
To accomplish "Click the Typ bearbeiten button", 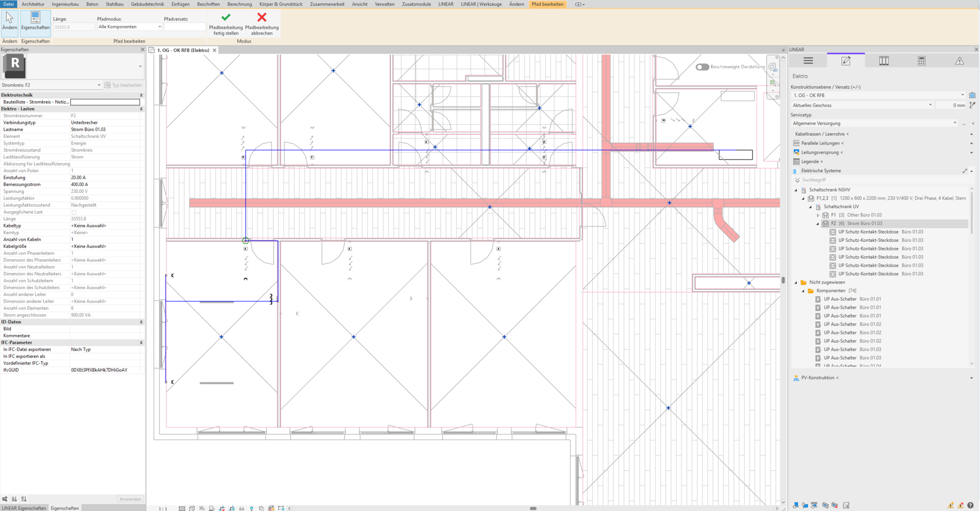I will (x=123, y=85).
